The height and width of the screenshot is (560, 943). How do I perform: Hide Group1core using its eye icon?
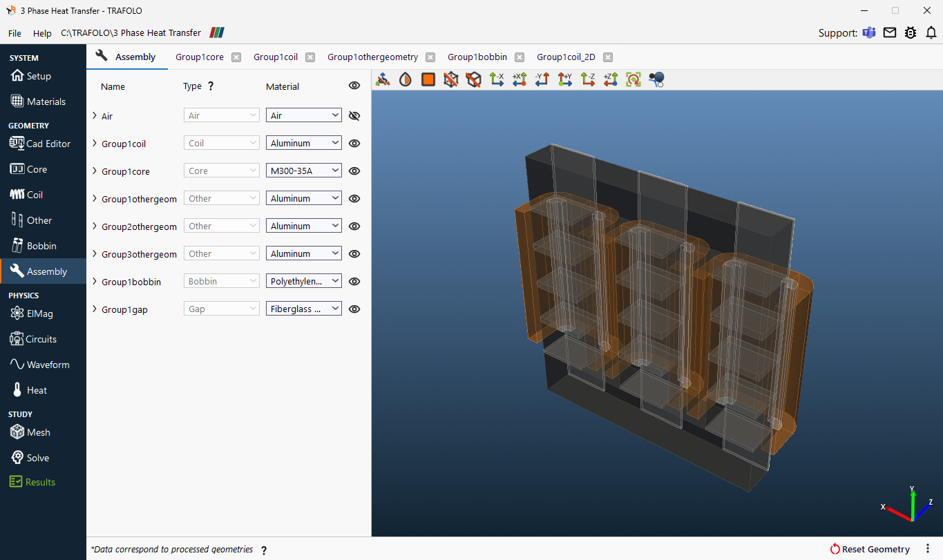[354, 171]
